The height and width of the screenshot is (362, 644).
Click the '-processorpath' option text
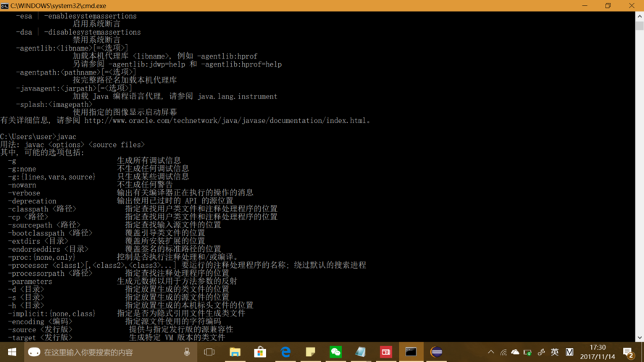pyautogui.click(x=36, y=274)
